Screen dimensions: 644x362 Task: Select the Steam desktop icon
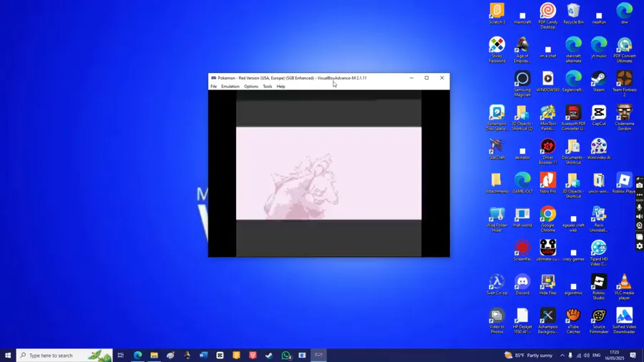[599, 82]
